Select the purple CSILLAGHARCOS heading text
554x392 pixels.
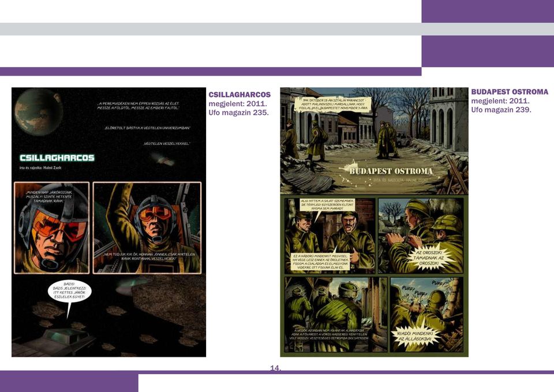tap(239, 95)
